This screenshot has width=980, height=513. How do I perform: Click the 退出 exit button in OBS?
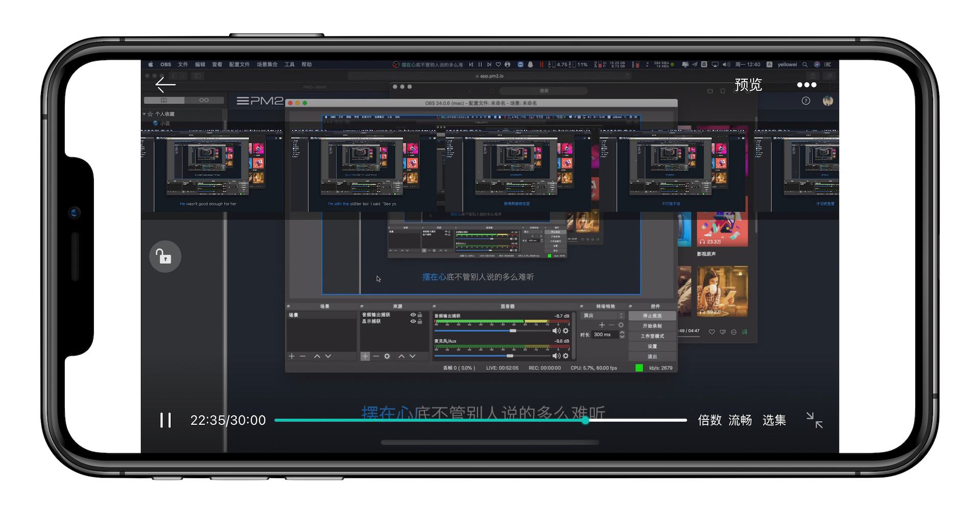[x=652, y=356]
